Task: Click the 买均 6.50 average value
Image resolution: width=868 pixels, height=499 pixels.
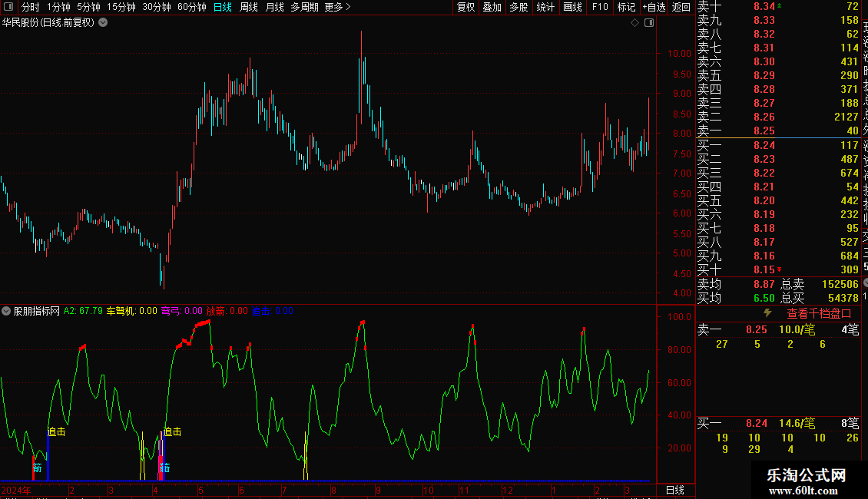Action: click(764, 298)
